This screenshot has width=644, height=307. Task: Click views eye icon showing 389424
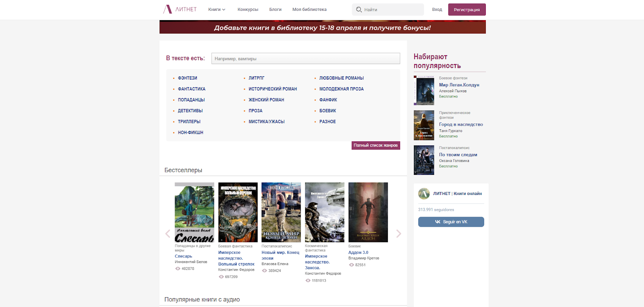click(x=264, y=271)
